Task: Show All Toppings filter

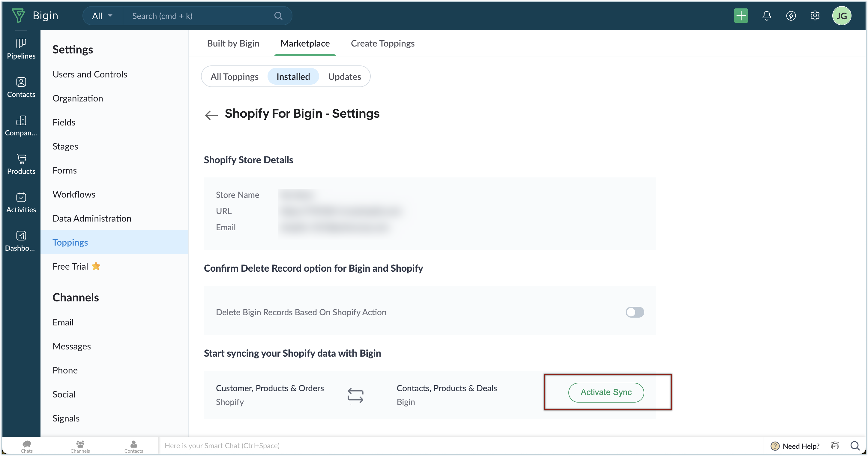Action: (x=235, y=77)
